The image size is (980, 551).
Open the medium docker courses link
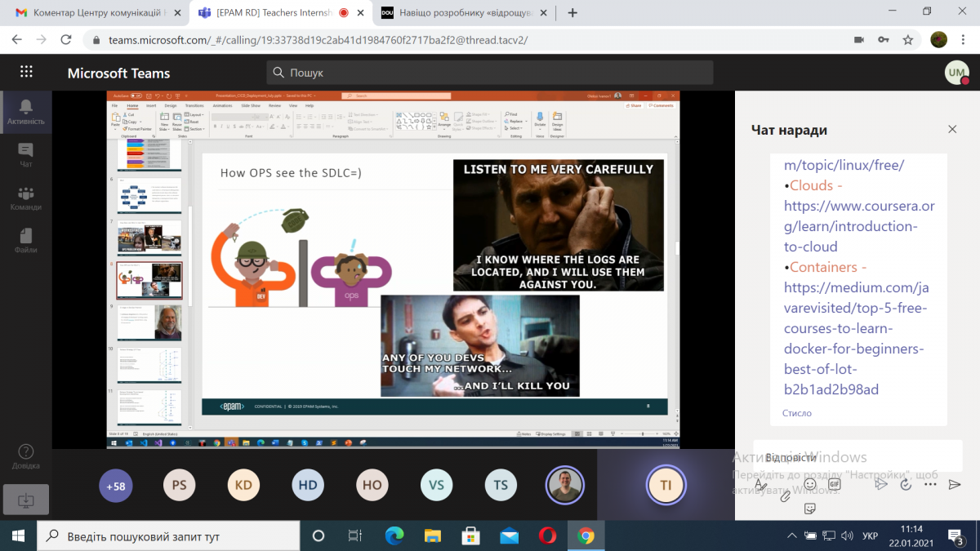click(x=856, y=339)
